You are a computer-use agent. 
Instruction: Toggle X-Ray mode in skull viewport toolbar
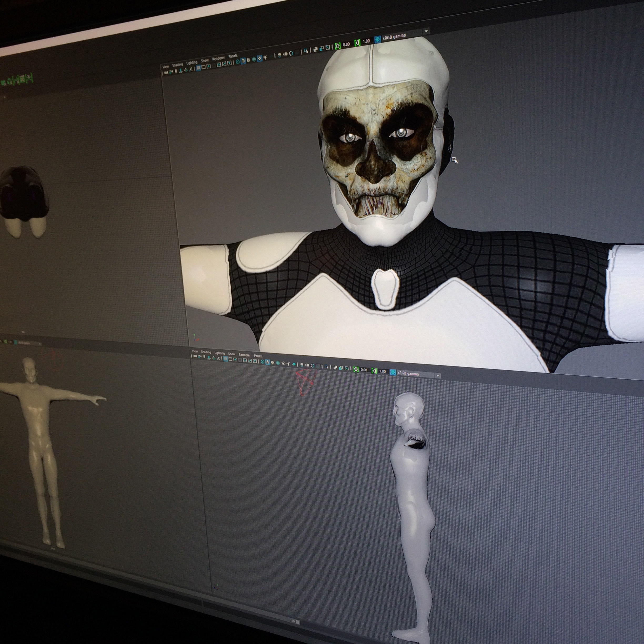315,49
